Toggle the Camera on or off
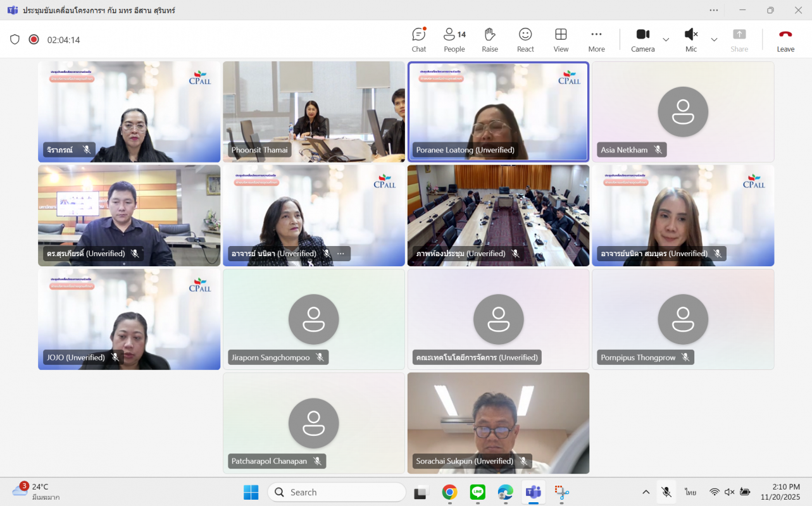812x506 pixels. 642,39
